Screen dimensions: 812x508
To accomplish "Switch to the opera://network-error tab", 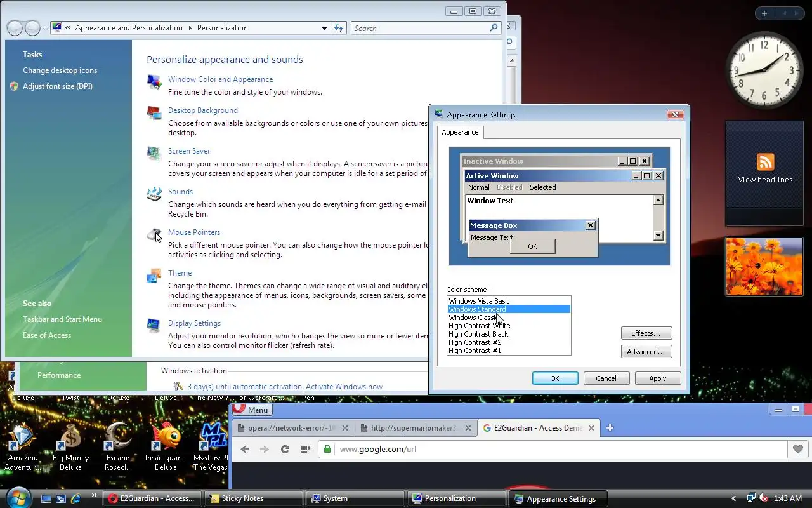I will point(291,428).
